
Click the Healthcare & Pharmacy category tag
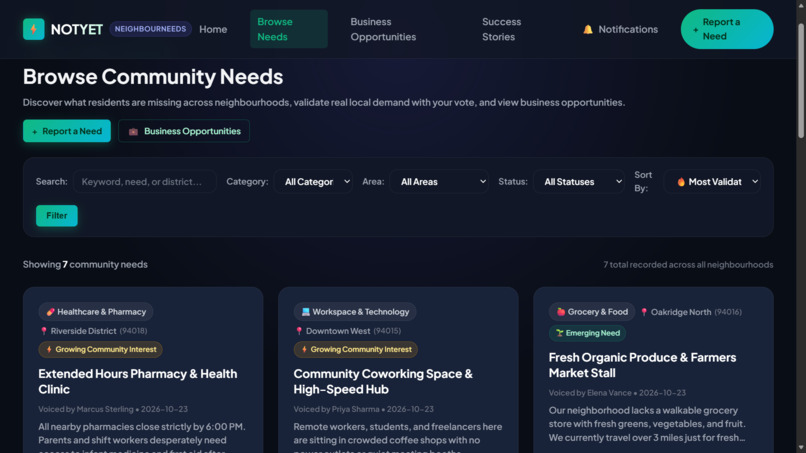[x=96, y=312]
